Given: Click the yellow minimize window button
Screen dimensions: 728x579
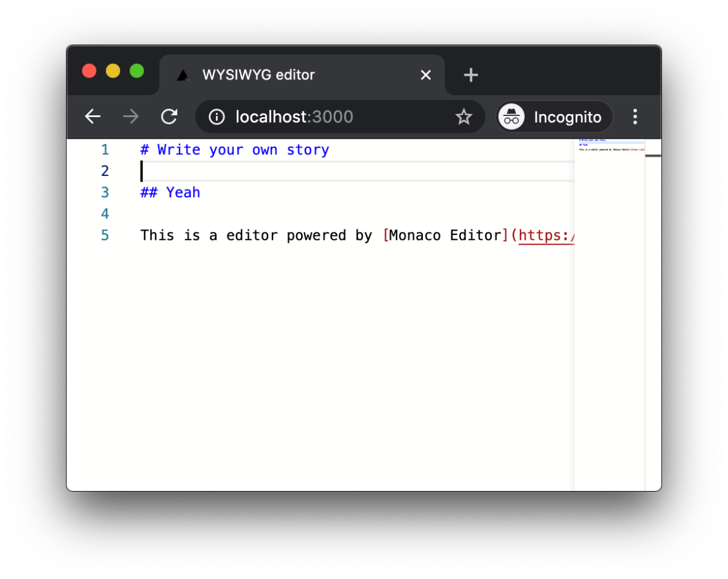Looking at the screenshot, I should pyautogui.click(x=113, y=71).
